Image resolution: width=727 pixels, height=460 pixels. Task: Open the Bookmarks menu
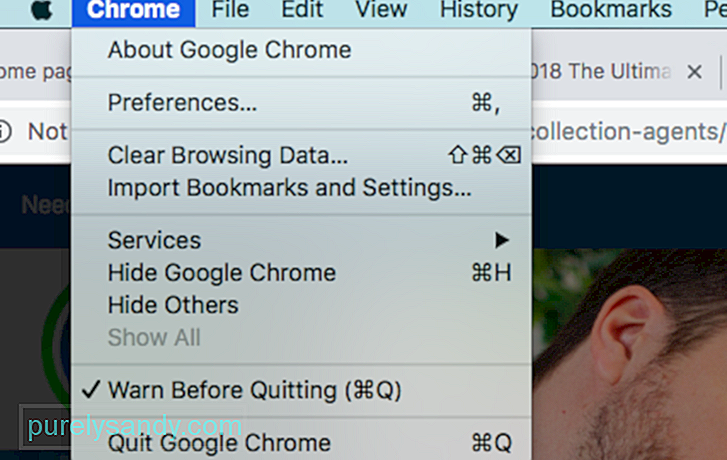click(x=611, y=10)
